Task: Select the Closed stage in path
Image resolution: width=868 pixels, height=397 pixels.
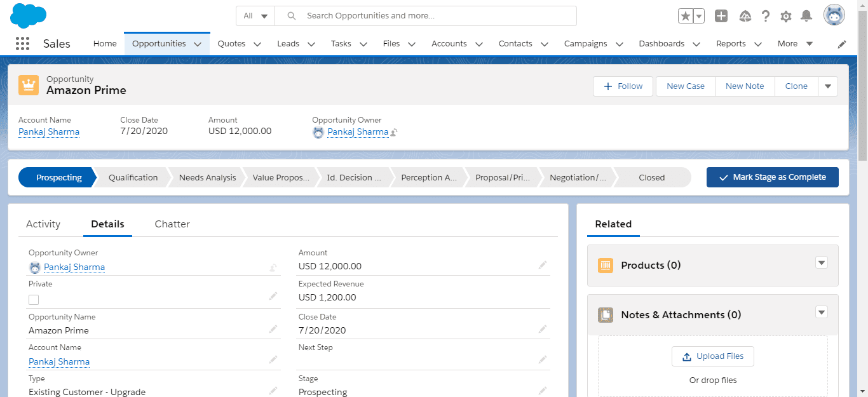Action: [652, 178]
